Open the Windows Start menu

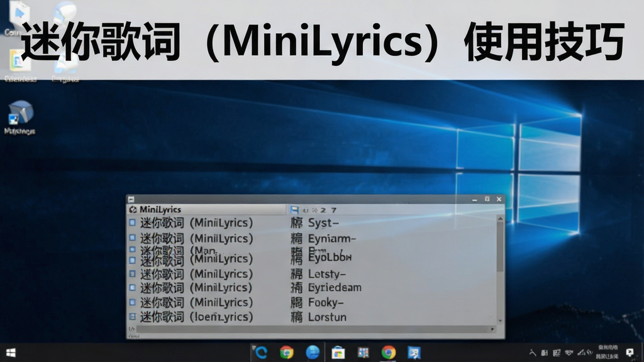coord(11,353)
